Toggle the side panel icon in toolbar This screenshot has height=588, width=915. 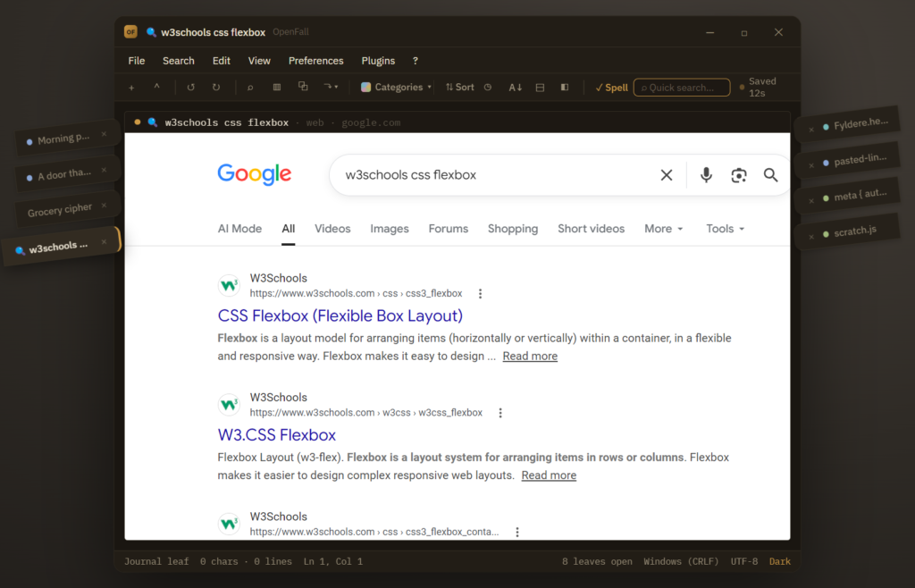565,87
